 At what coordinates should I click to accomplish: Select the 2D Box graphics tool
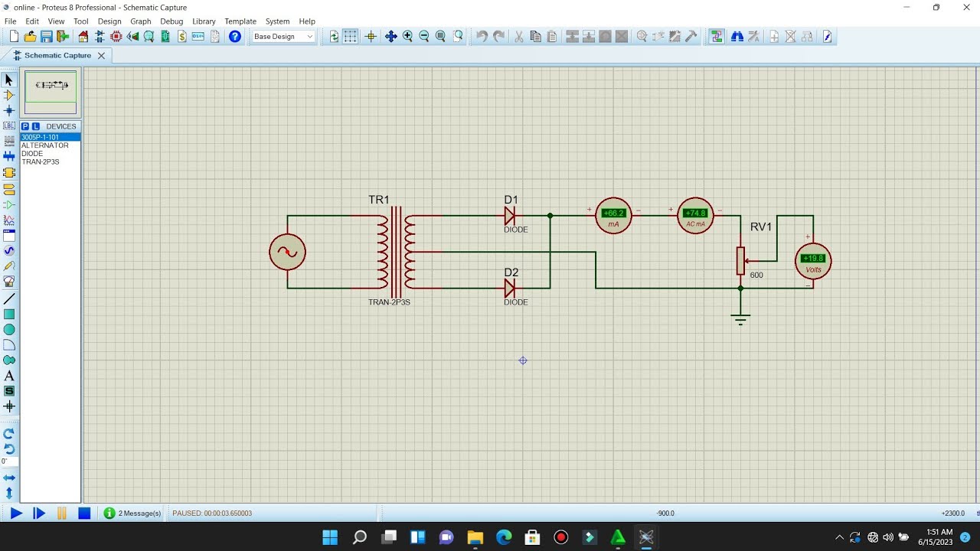coord(9,314)
